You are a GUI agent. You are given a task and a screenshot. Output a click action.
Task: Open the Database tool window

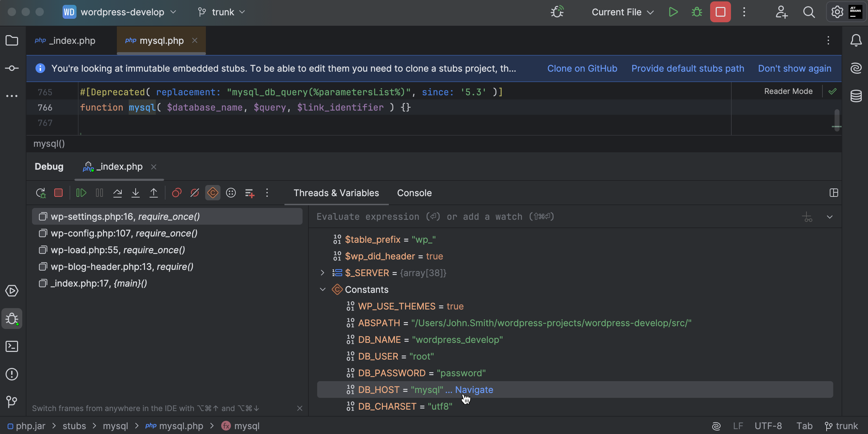pos(856,96)
